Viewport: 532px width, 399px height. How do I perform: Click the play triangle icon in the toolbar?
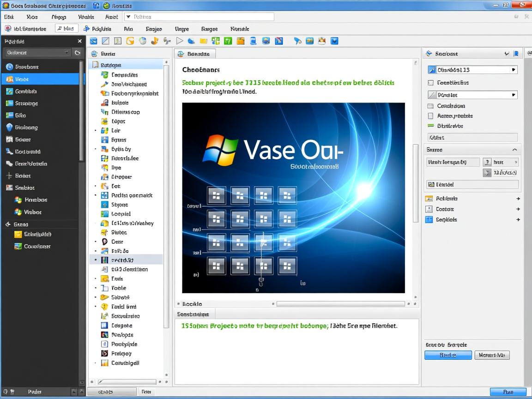[x=180, y=41]
